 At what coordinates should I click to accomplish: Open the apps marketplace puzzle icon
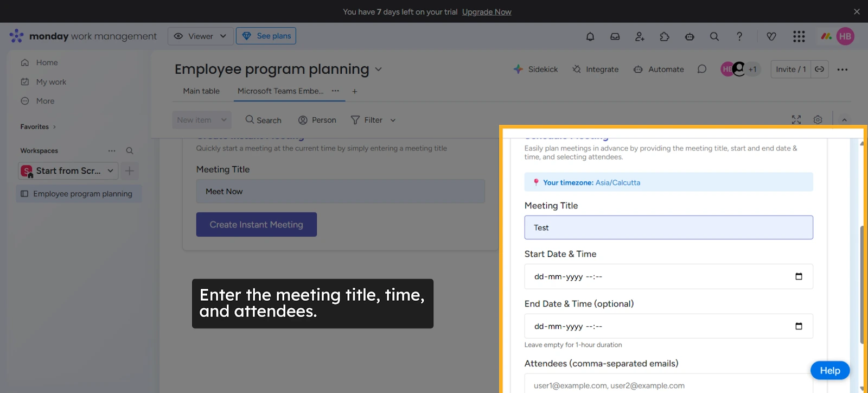pos(665,36)
